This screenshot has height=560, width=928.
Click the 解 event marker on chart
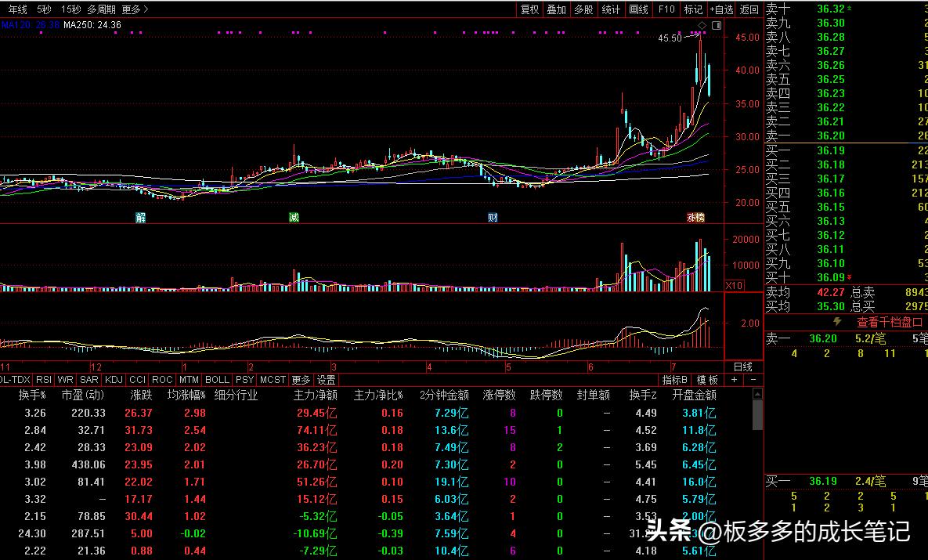coord(140,217)
